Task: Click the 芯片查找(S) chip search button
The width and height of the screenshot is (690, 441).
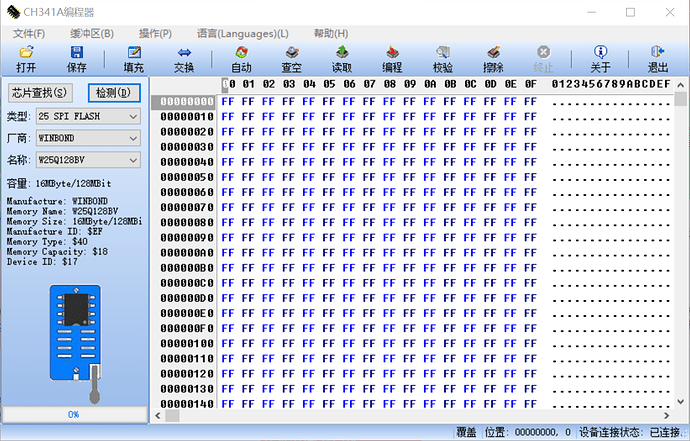Action: point(40,93)
